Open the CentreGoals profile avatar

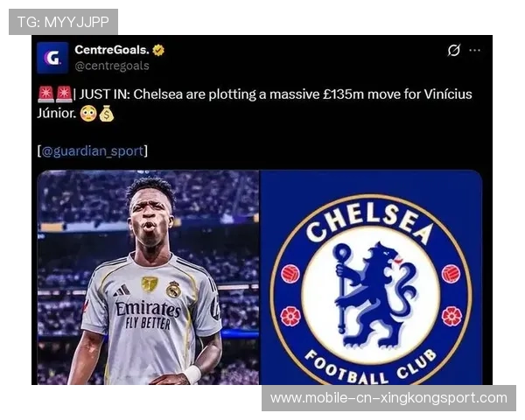(52, 58)
